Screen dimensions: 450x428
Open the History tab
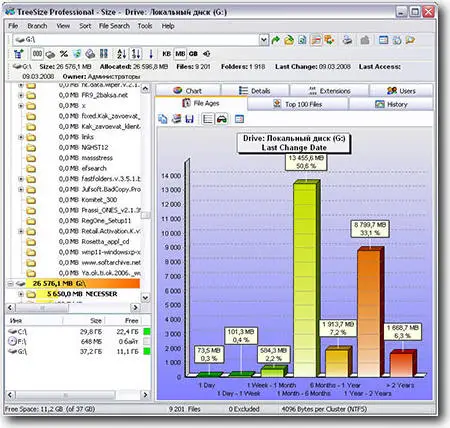click(391, 104)
